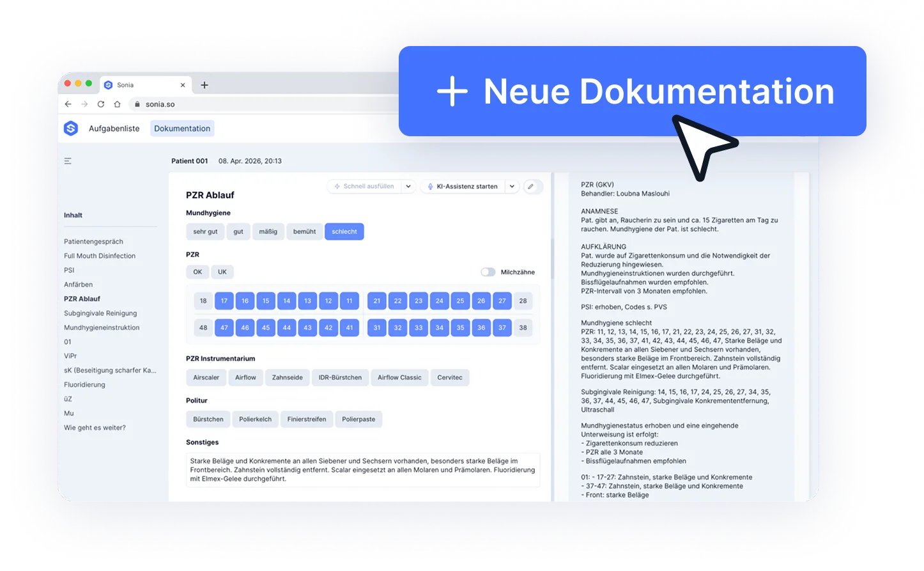Open the KI-Assistenz starten dropdown arrow
The height and width of the screenshot is (571, 924).
tap(512, 186)
